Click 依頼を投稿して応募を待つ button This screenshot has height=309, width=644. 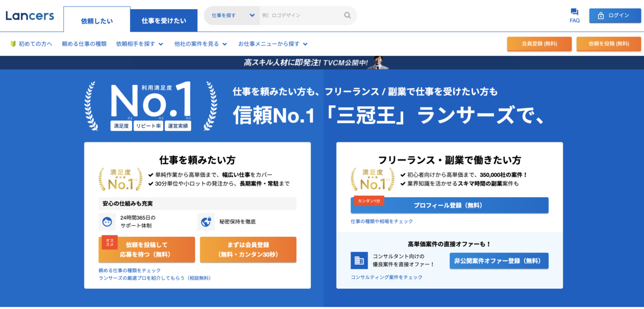pos(147,249)
